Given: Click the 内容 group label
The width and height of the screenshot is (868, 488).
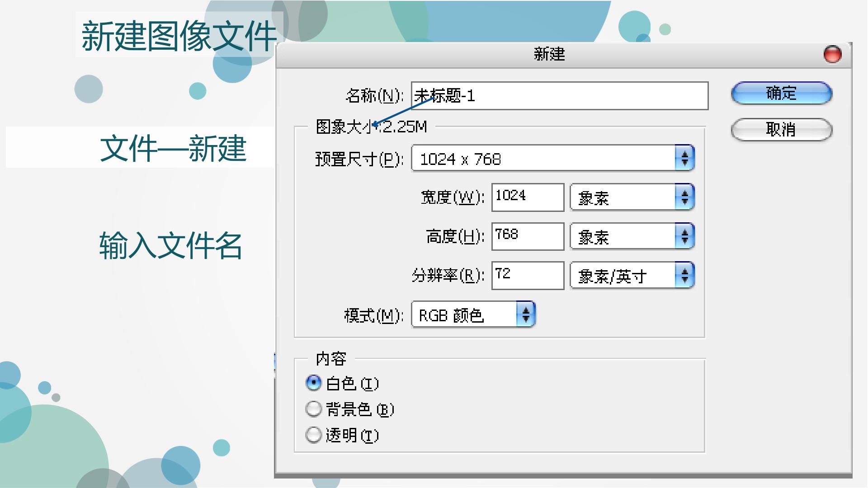Looking at the screenshot, I should [331, 359].
